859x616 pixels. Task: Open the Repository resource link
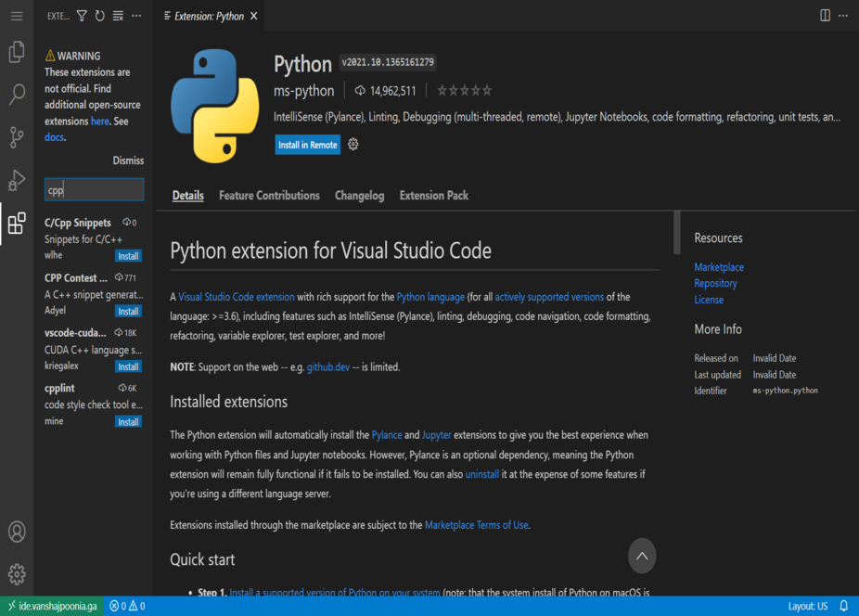(715, 283)
